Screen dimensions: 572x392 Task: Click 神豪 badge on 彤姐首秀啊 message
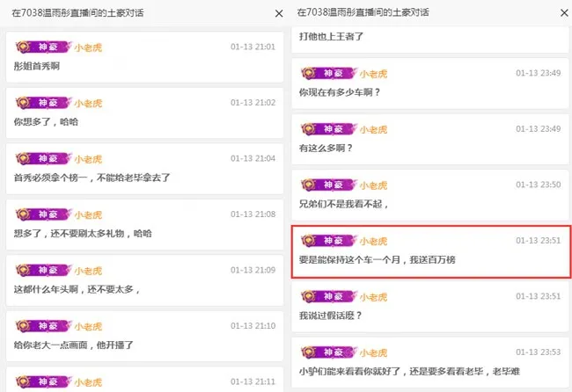pos(43,47)
